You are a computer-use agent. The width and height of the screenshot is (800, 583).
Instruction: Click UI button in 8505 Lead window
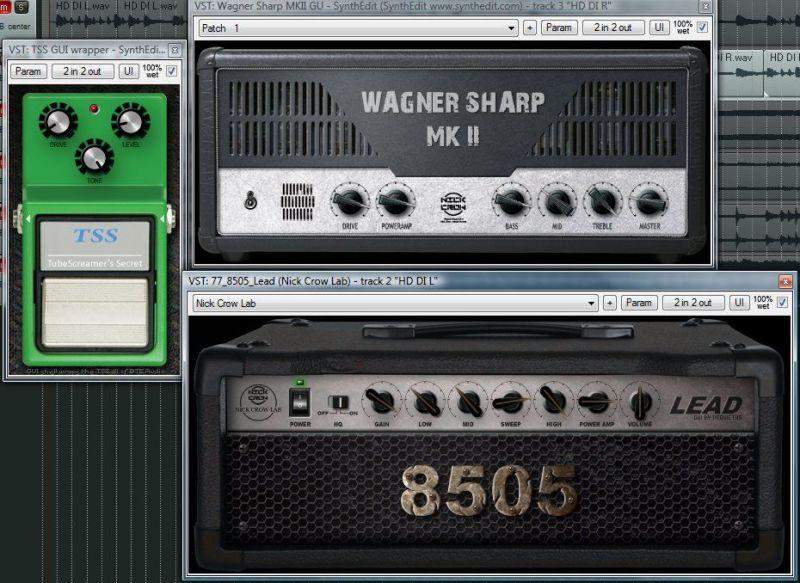(x=739, y=303)
